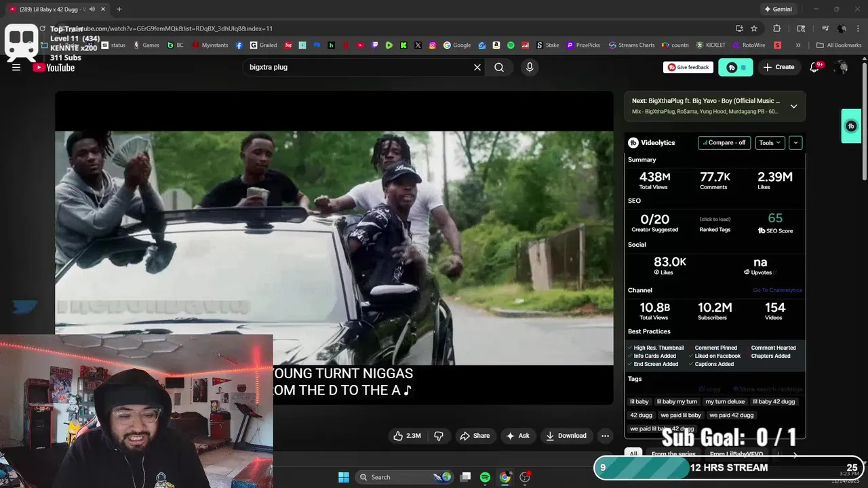Download the video
This screenshot has width=868, height=488.
pos(566,436)
